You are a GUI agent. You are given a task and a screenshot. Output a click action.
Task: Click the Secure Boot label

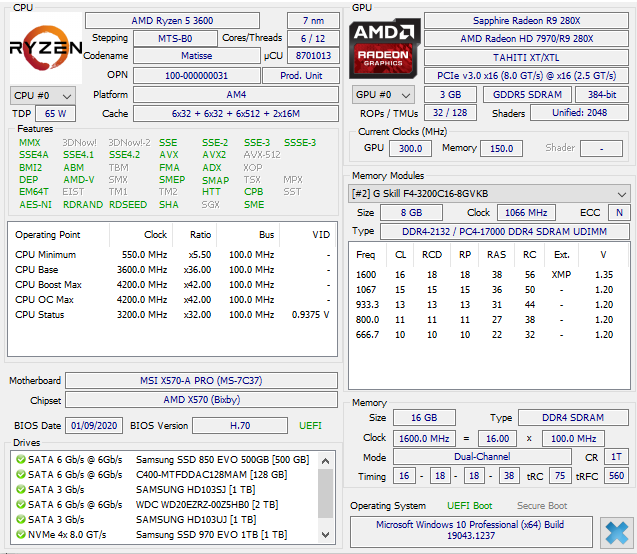tap(542, 506)
